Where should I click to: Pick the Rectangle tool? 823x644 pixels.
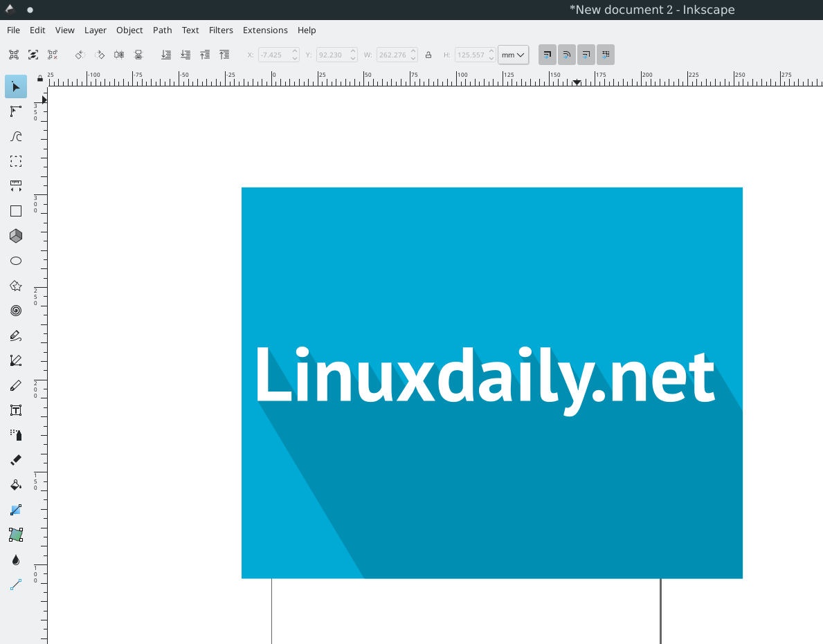tap(15, 211)
